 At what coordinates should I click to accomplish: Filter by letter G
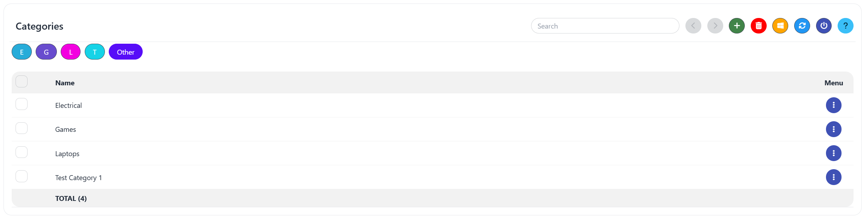pos(46,52)
